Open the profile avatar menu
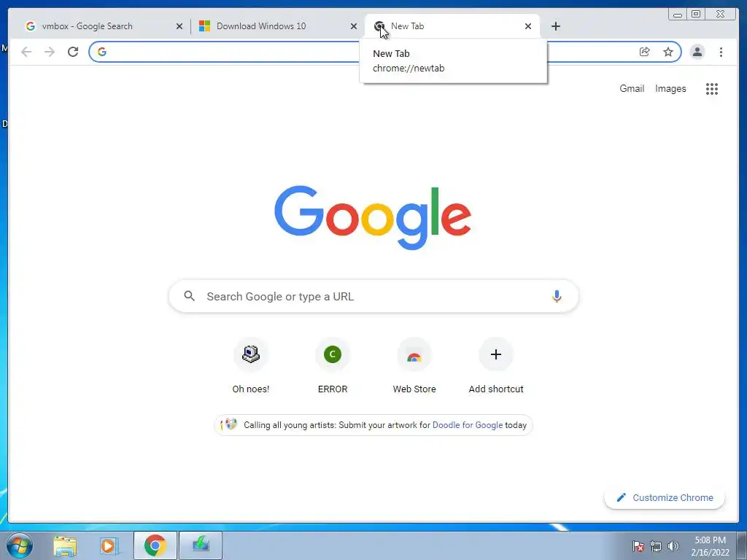 pos(697,52)
